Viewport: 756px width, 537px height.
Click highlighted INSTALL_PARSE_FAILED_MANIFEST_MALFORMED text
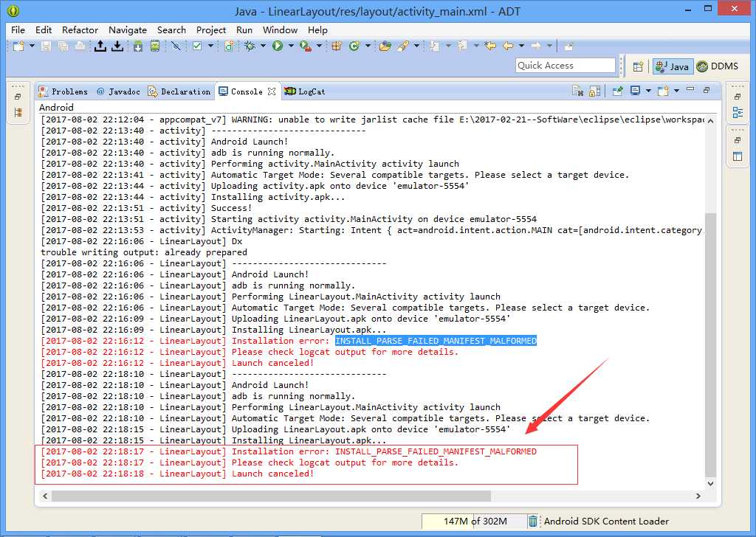point(436,341)
